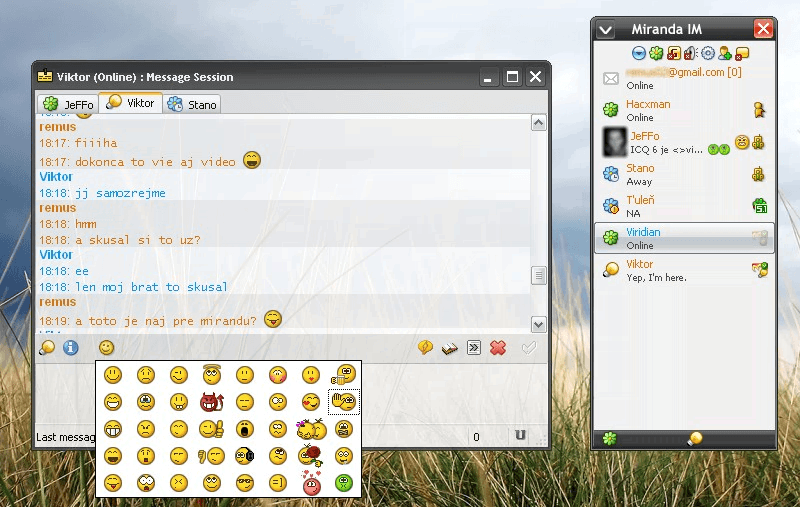
Task: Switch to the Viktor chat tab
Action: point(131,103)
